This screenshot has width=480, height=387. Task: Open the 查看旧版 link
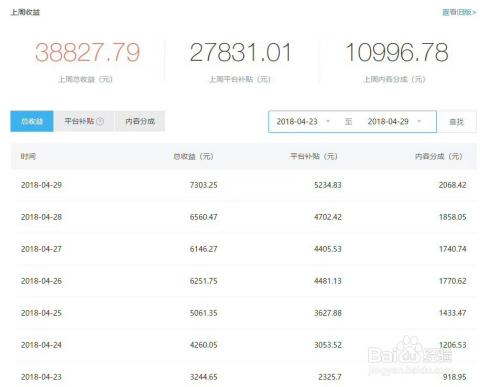pos(459,12)
